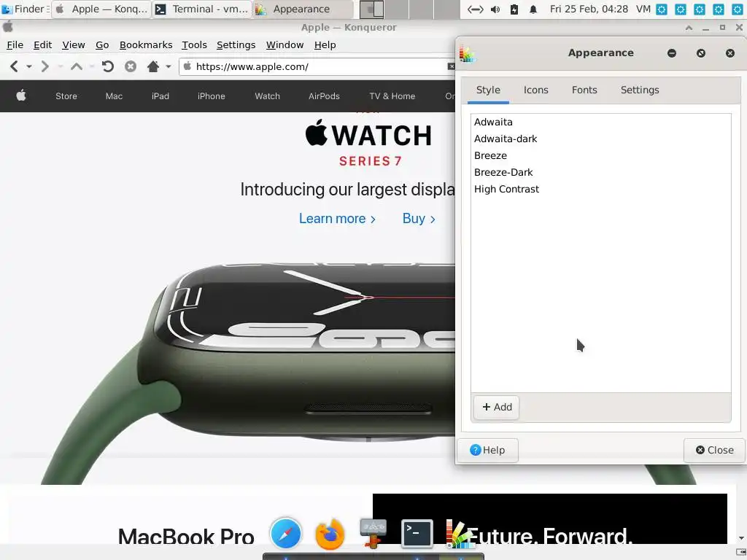The width and height of the screenshot is (747, 560).
Task: Click the Close button in Appearance
Action: (714, 451)
